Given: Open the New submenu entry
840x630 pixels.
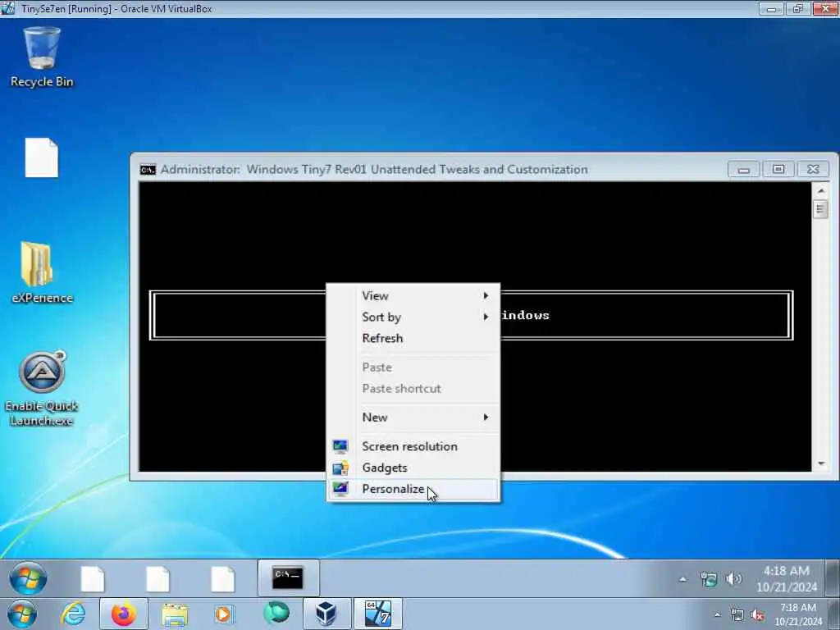Looking at the screenshot, I should [413, 418].
